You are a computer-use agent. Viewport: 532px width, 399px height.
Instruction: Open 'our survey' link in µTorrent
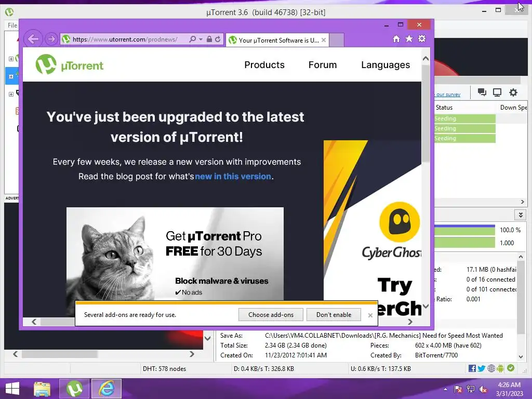click(x=448, y=95)
